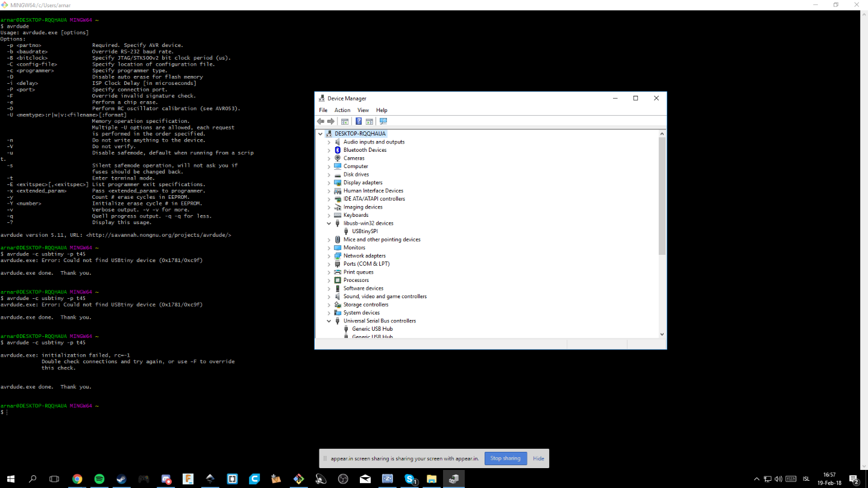Image resolution: width=868 pixels, height=488 pixels.
Task: Toggle the console tree toolbar icon
Action: pyautogui.click(x=345, y=121)
